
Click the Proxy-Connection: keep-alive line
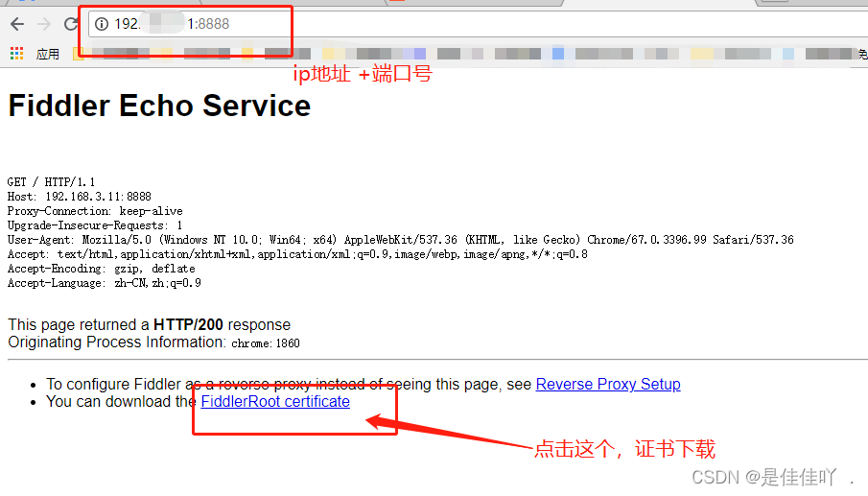click(95, 211)
